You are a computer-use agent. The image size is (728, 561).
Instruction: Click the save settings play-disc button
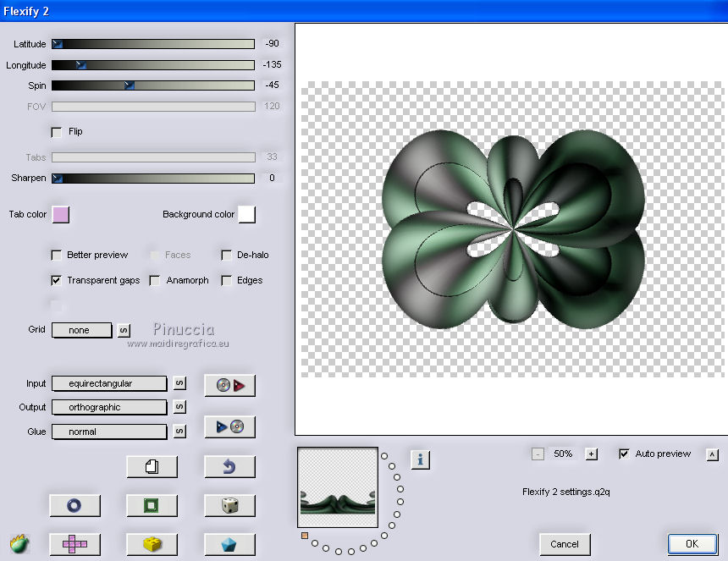[229, 426]
